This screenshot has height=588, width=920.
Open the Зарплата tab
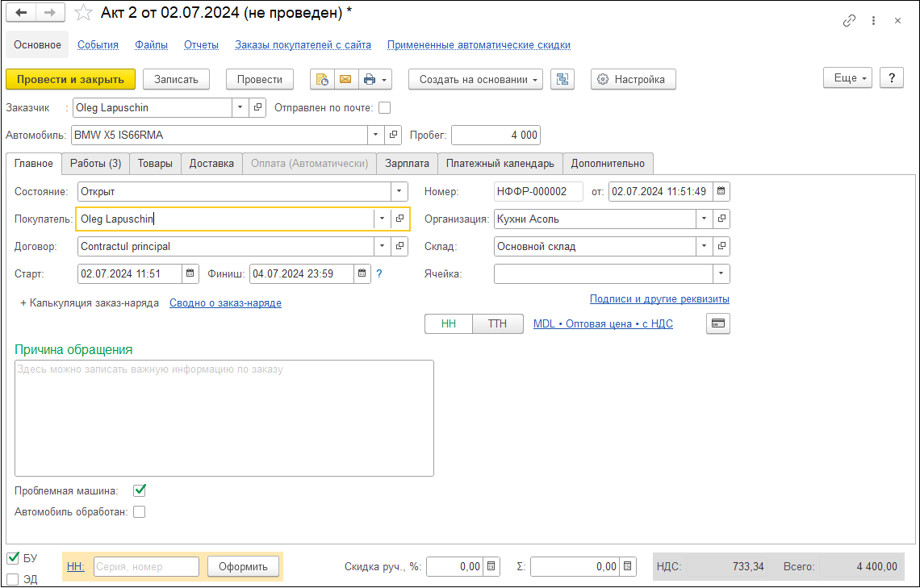pos(407,163)
